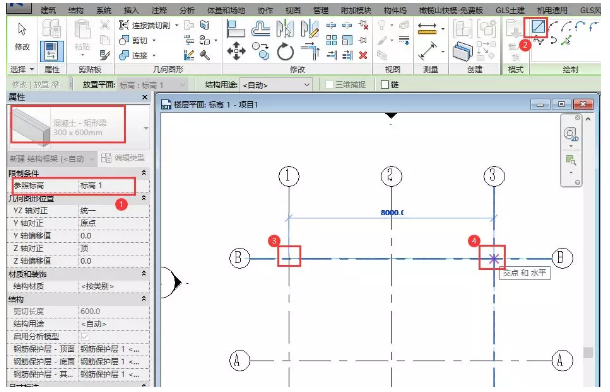The width and height of the screenshot is (610, 392).
Task: Click the zoom region icon on navigation bar
Action: click(x=571, y=160)
